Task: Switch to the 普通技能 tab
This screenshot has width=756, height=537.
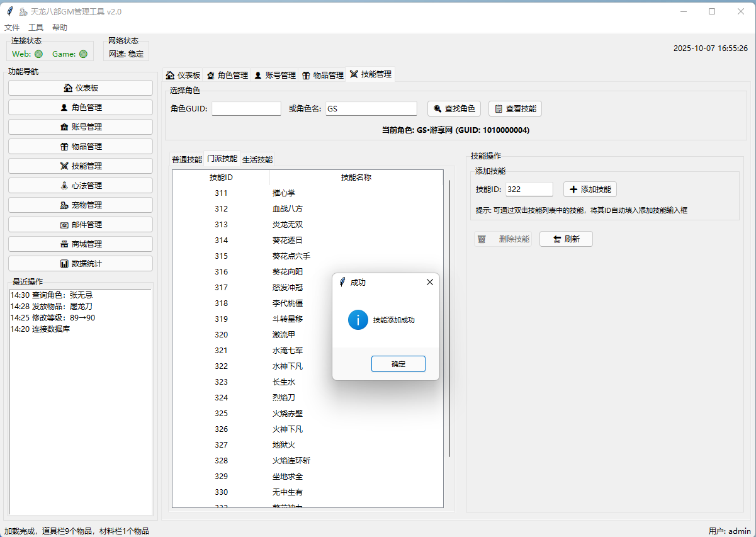Action: click(x=187, y=159)
